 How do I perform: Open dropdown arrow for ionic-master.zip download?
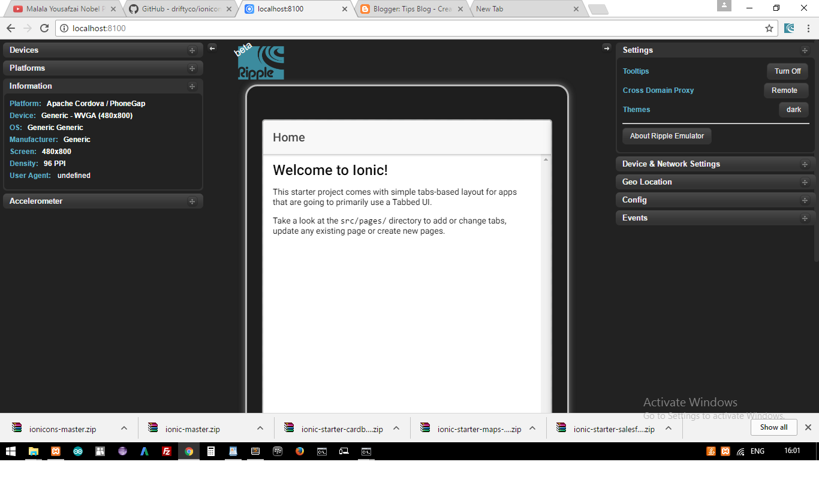coord(260,428)
